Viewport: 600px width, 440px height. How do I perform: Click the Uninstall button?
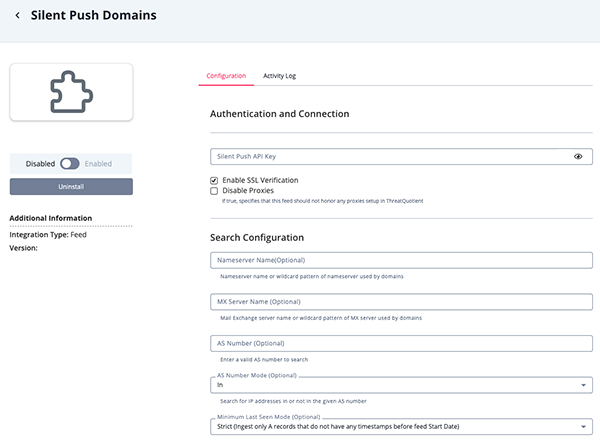(71, 187)
